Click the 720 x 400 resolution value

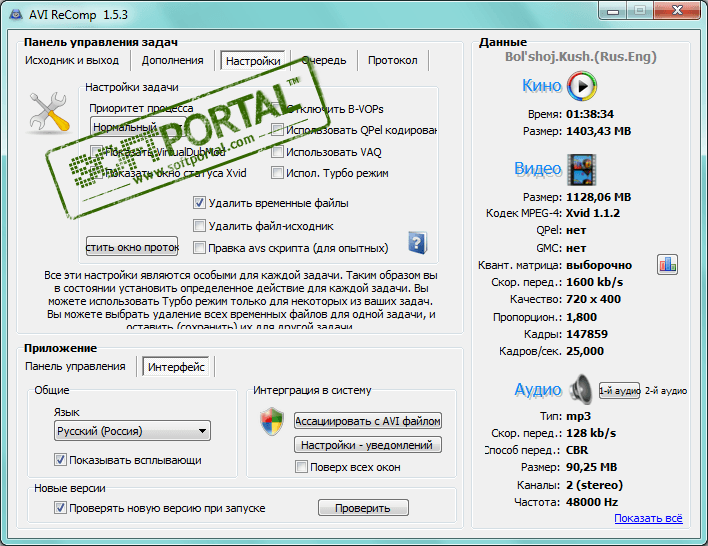click(593, 299)
